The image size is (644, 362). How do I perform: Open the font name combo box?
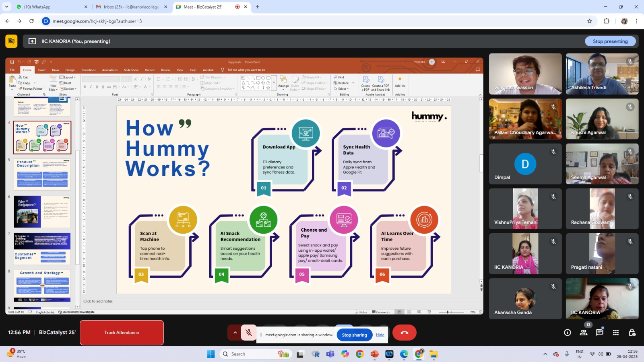pos(101,79)
